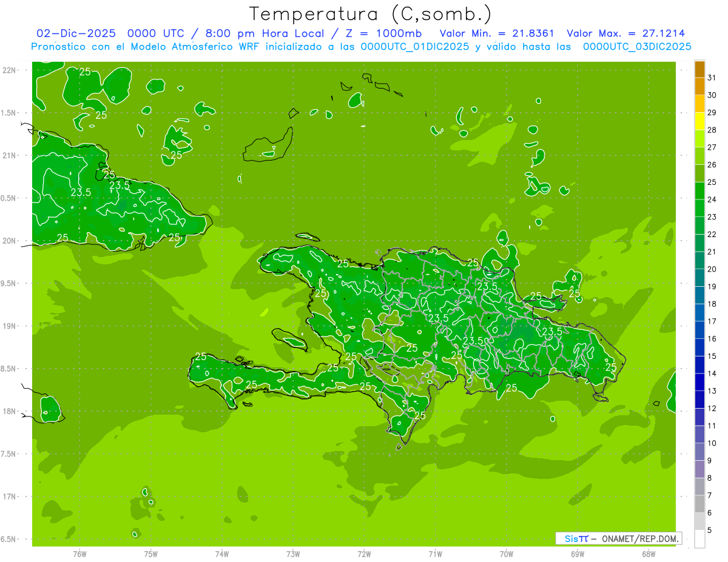This screenshot has height=562, width=728.
Task: Select the date text '02-Dic-2025'
Action: (x=75, y=33)
